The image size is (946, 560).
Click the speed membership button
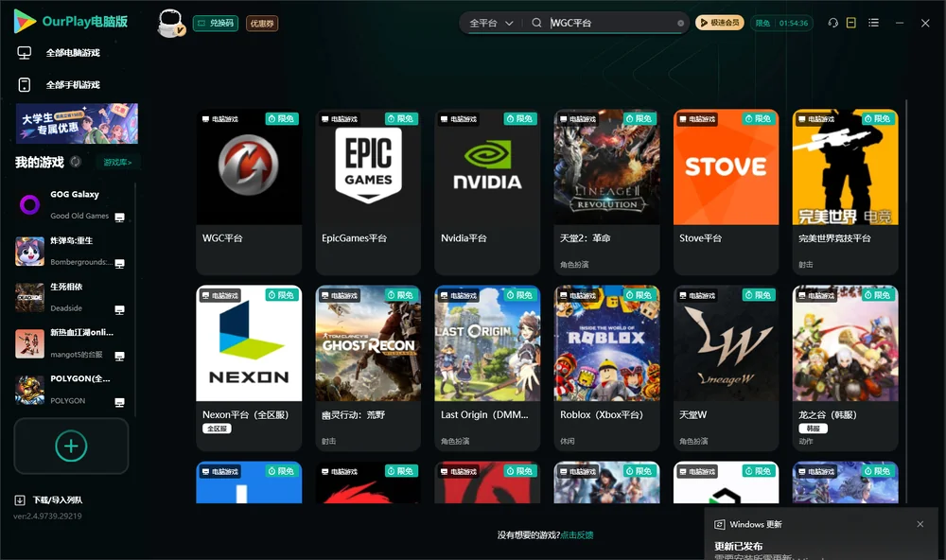click(x=720, y=23)
